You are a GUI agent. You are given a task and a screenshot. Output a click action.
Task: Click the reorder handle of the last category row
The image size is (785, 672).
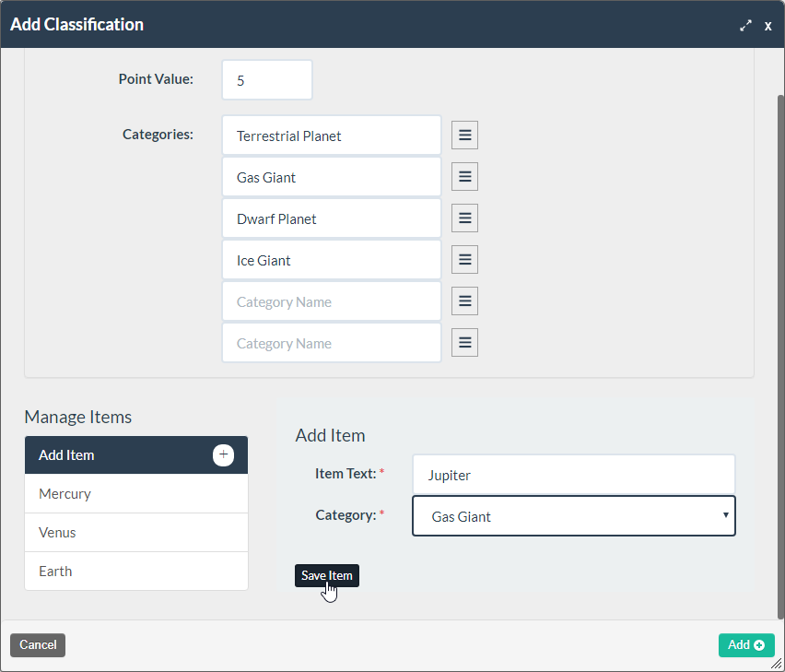point(464,343)
